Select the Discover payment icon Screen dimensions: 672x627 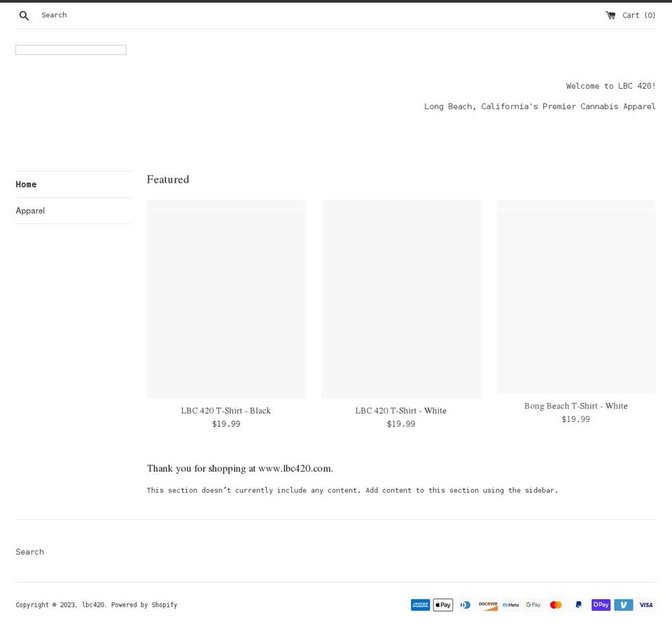(488, 605)
